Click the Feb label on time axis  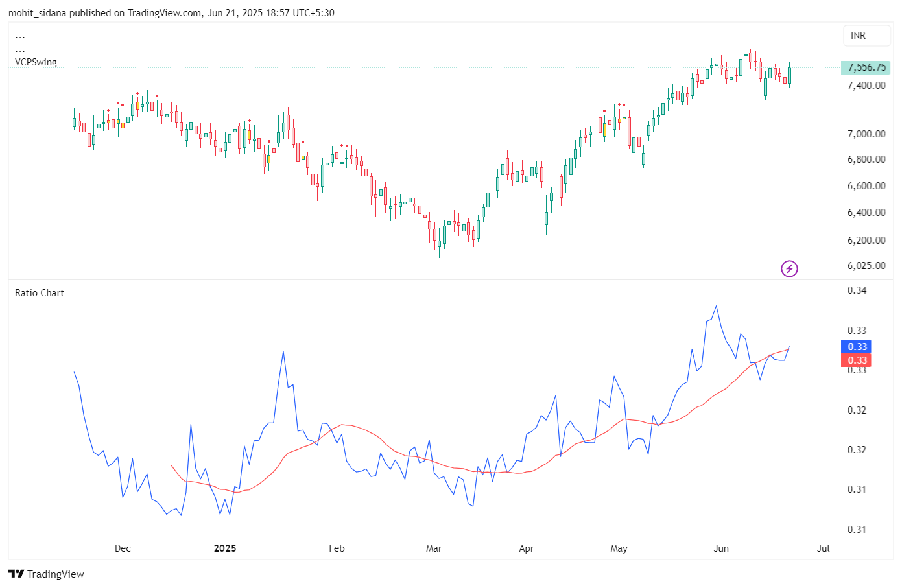[337, 548]
